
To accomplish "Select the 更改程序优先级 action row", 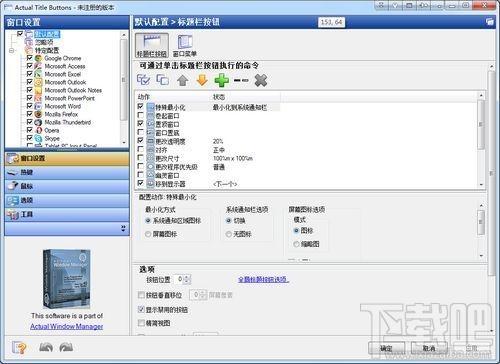I will [x=176, y=167].
